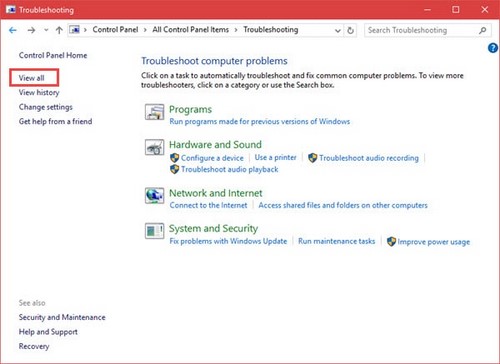Screen dimensions: 500x364
Task: Open Change settings
Action: (x=46, y=107)
